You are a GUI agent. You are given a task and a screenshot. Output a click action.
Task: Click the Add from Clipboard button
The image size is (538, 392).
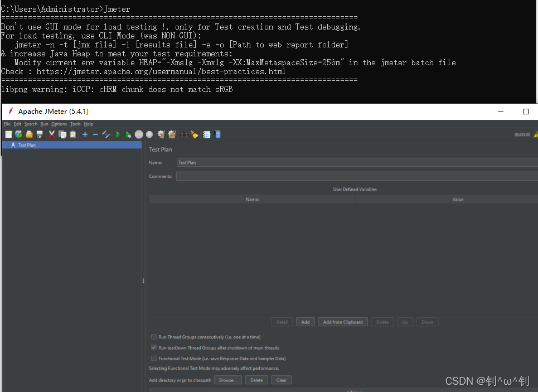click(343, 322)
